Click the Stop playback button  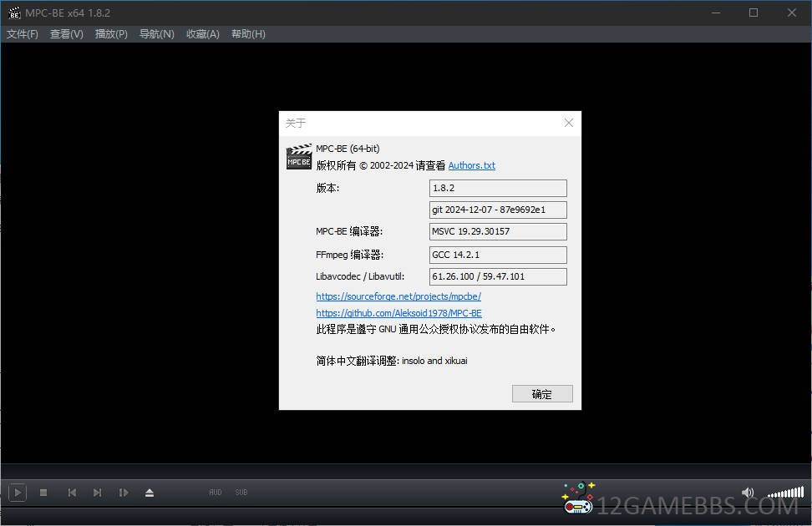[x=43, y=493]
